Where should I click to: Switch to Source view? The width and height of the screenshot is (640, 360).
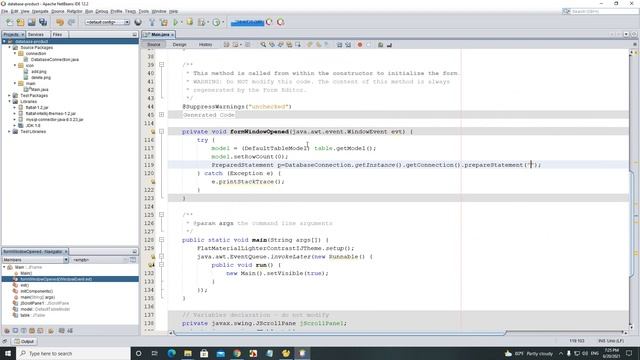pyautogui.click(x=154, y=44)
